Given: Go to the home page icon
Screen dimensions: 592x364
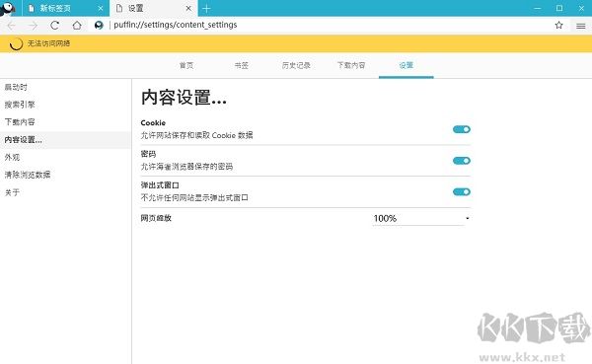Looking at the screenshot, I should pos(77,26).
